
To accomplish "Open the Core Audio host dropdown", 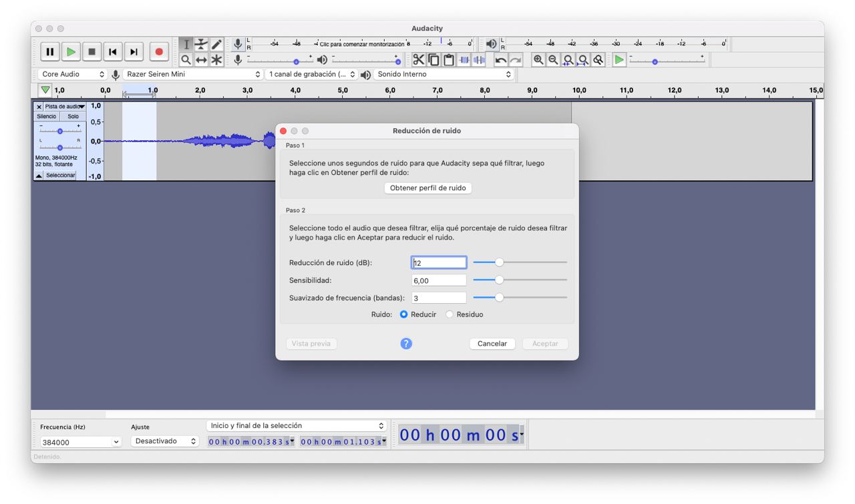I will [x=72, y=75].
